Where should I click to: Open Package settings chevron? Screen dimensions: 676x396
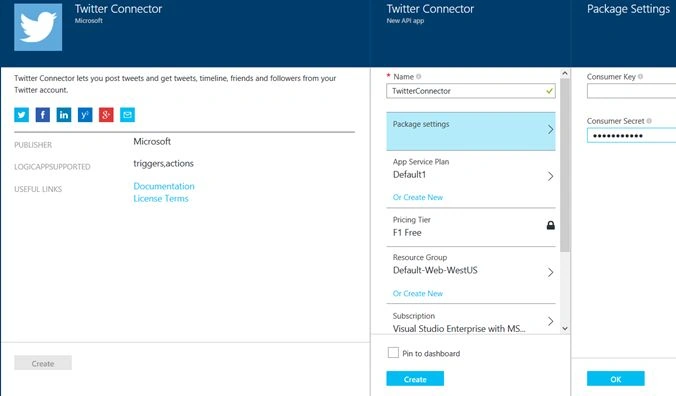coord(551,130)
